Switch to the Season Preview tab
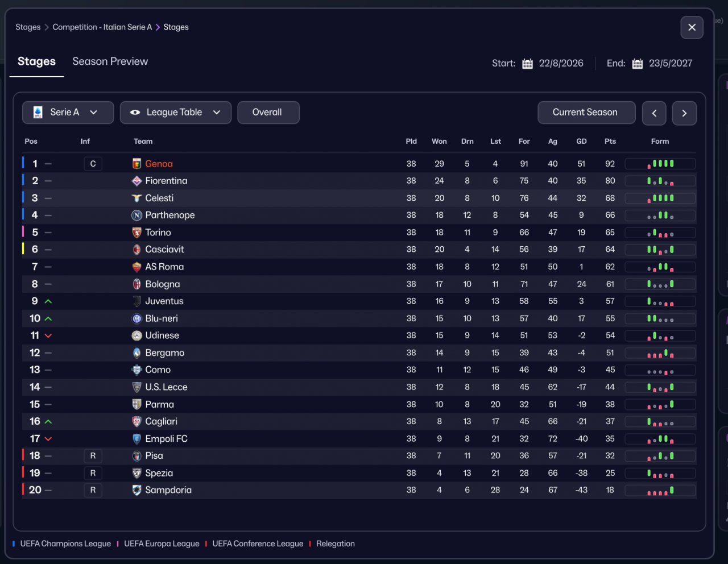Viewport: 728px width, 564px height. tap(110, 61)
